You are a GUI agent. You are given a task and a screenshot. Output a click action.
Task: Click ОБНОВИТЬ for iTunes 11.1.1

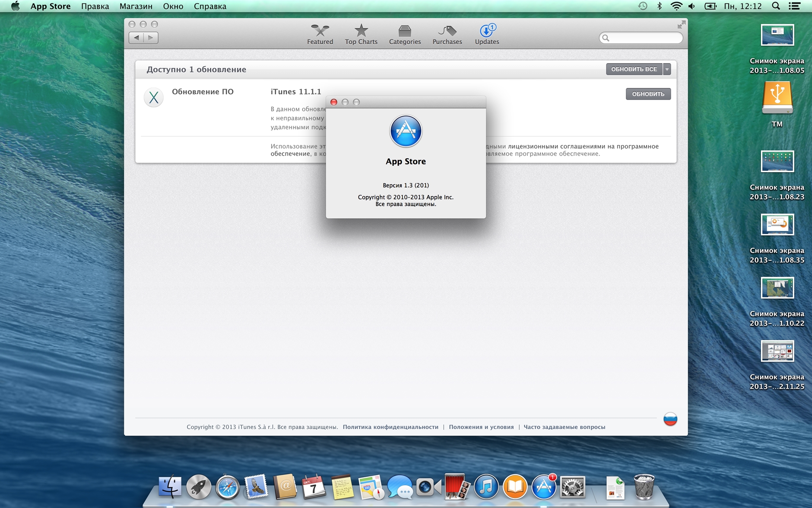pyautogui.click(x=648, y=94)
